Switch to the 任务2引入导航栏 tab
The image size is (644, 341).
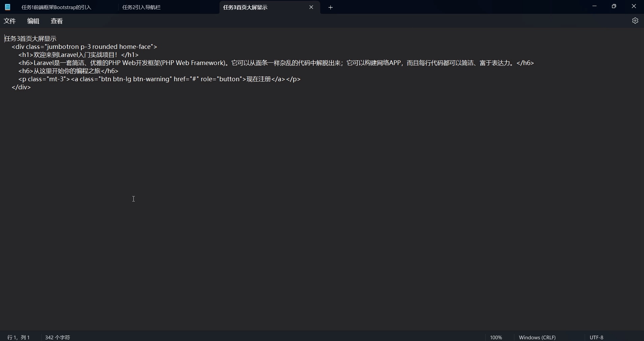point(141,7)
